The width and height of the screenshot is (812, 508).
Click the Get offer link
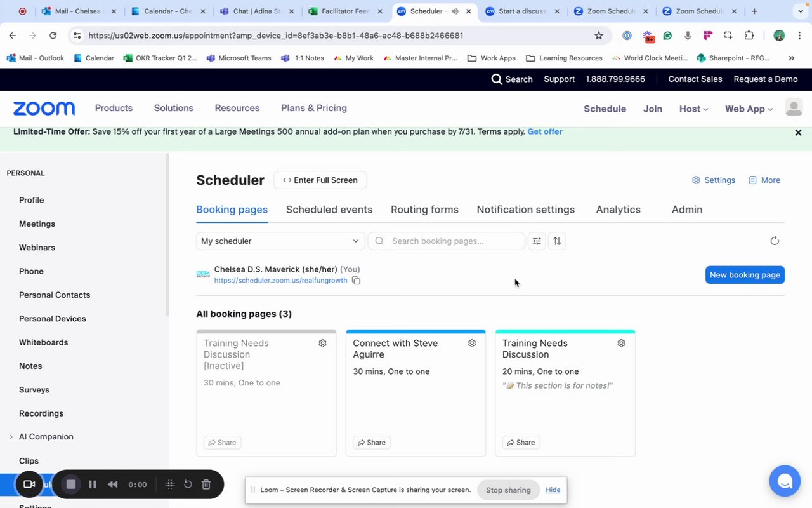click(x=545, y=131)
